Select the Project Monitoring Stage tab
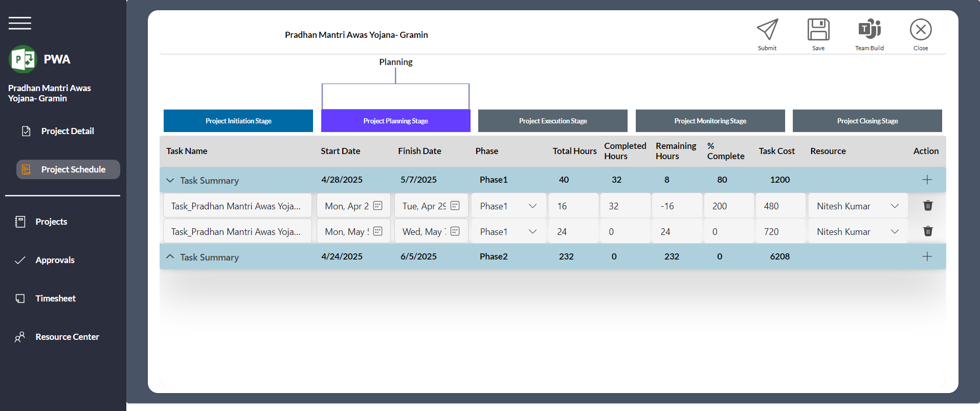 coord(710,121)
